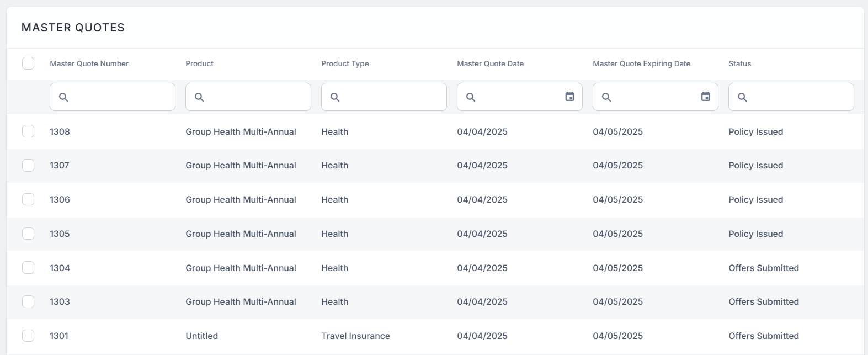
Task: Click the Master Quote Date calendar icon
Action: pyautogui.click(x=569, y=97)
